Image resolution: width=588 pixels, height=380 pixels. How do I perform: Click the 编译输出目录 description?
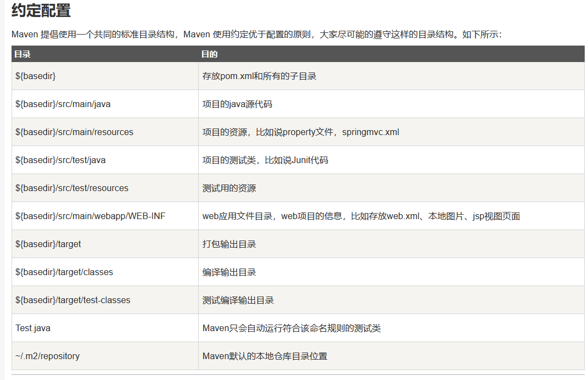point(229,272)
